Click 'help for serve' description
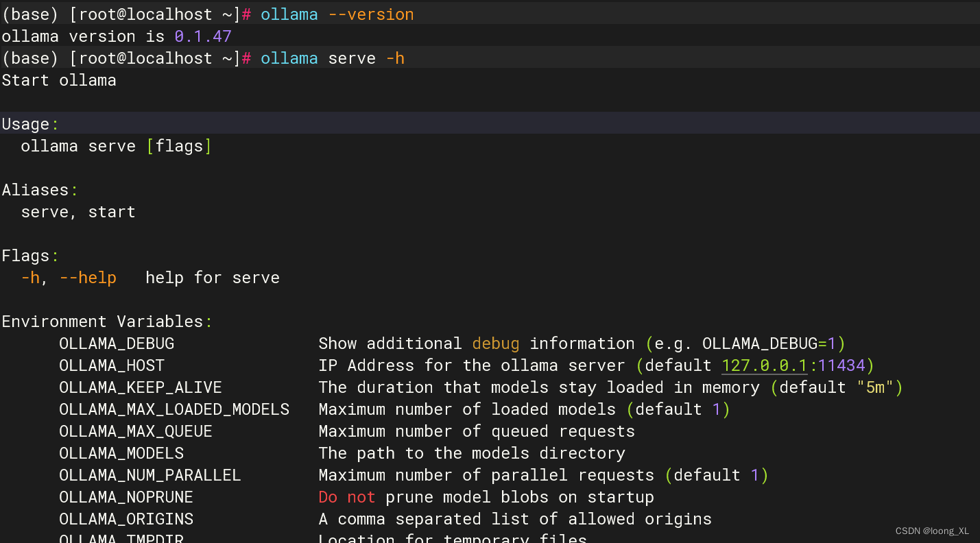This screenshot has width=980, height=543. (213, 278)
